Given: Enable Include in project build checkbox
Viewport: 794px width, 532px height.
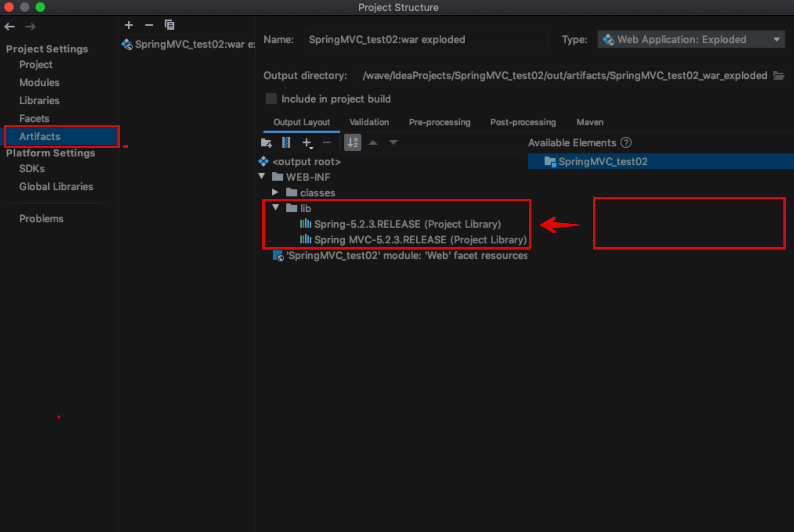Looking at the screenshot, I should click(x=271, y=99).
